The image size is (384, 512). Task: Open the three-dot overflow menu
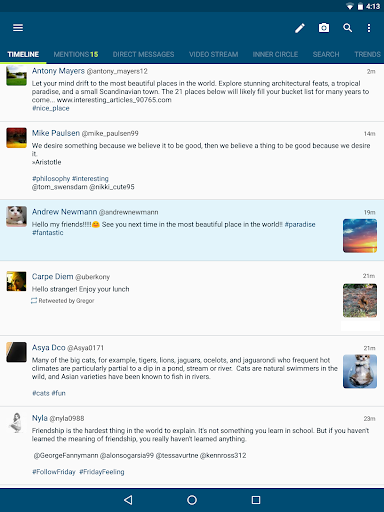coord(369,28)
